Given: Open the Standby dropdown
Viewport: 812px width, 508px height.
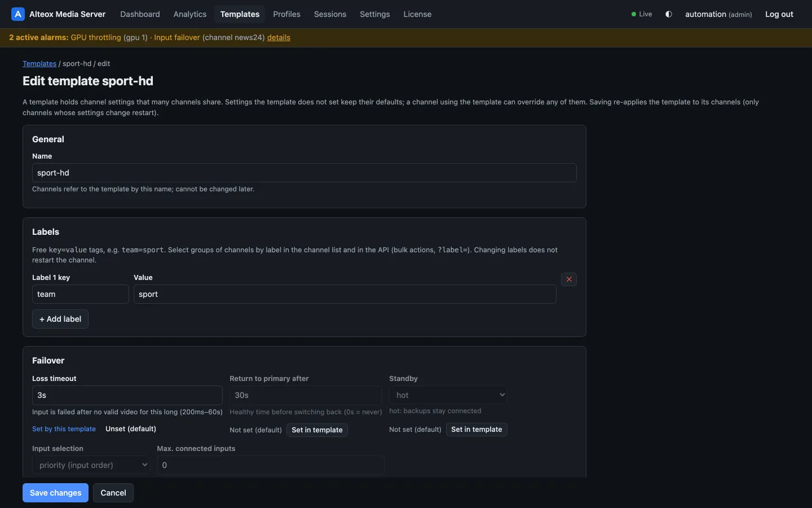Looking at the screenshot, I should click(x=448, y=395).
